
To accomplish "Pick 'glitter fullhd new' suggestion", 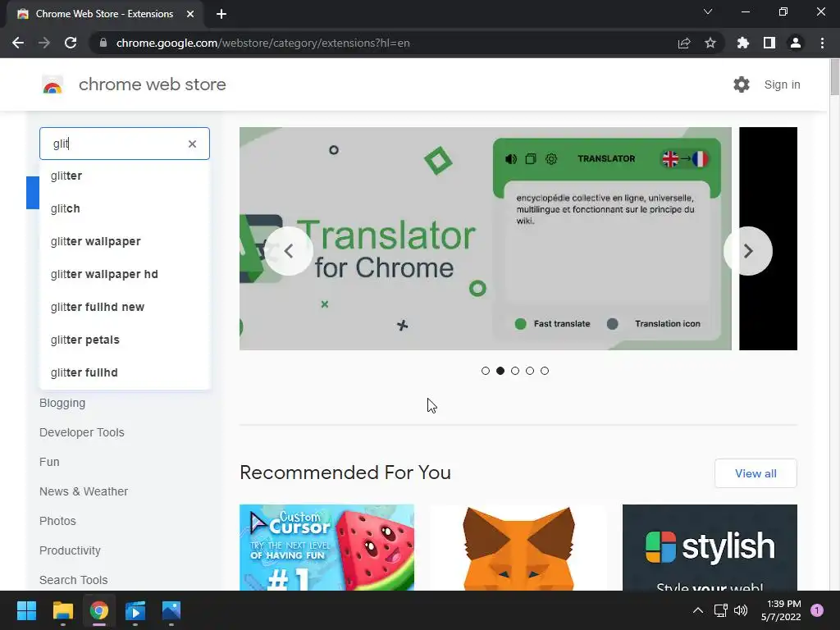I will tap(125, 307).
